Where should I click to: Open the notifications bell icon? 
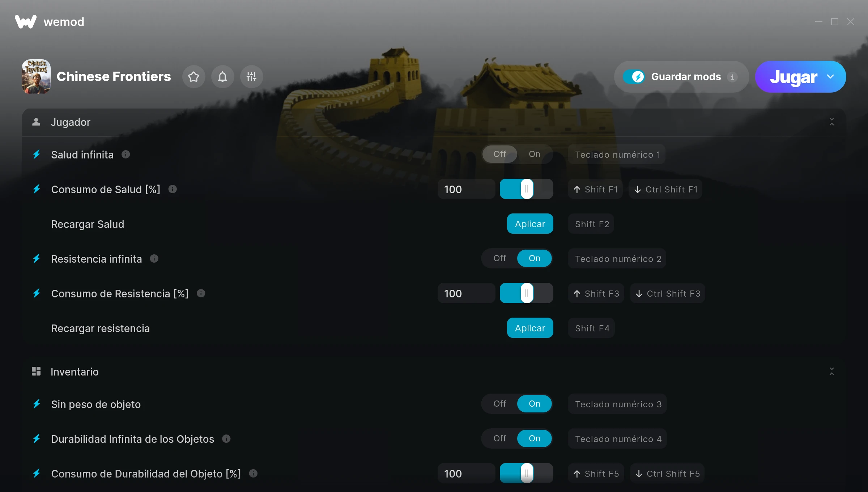point(222,77)
